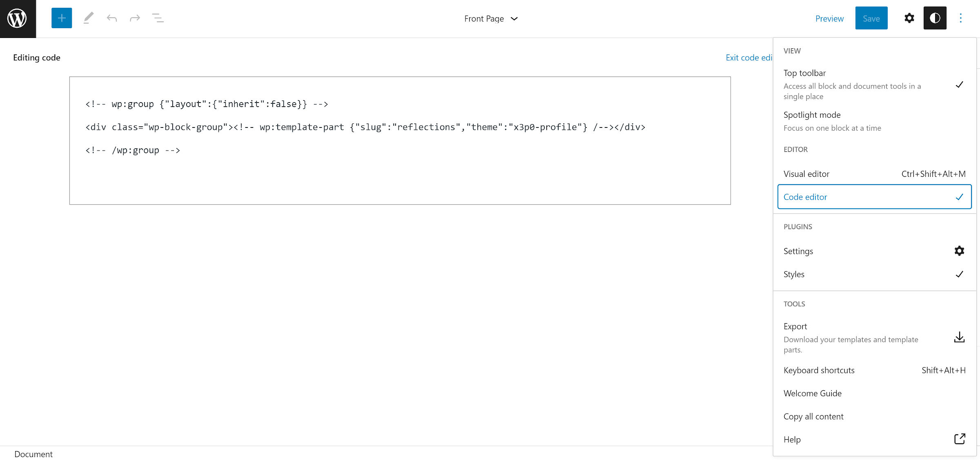Toggle the Settings gear in top bar

pyautogui.click(x=909, y=18)
